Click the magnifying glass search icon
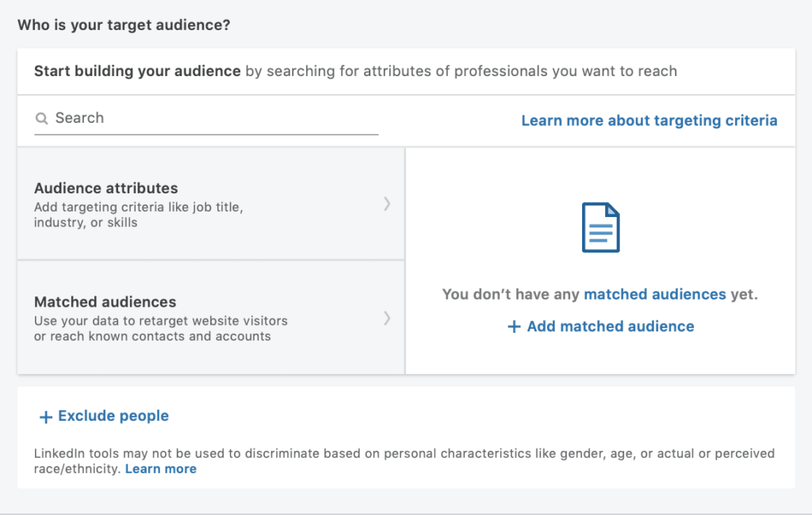812x515 pixels. click(x=42, y=119)
